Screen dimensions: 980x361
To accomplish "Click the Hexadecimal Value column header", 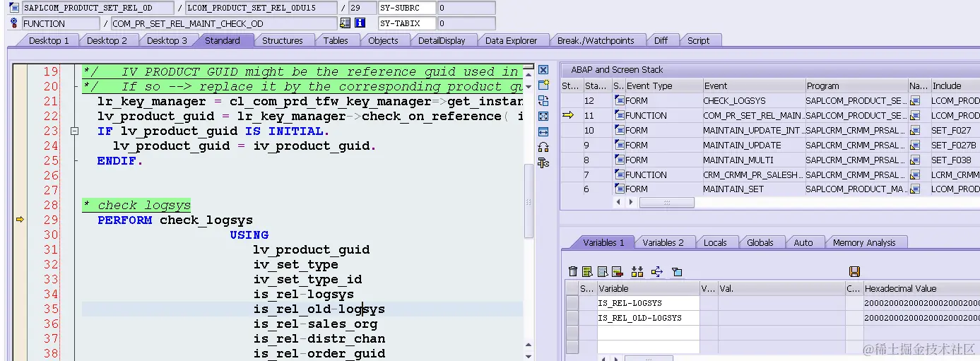I will 921,289.
